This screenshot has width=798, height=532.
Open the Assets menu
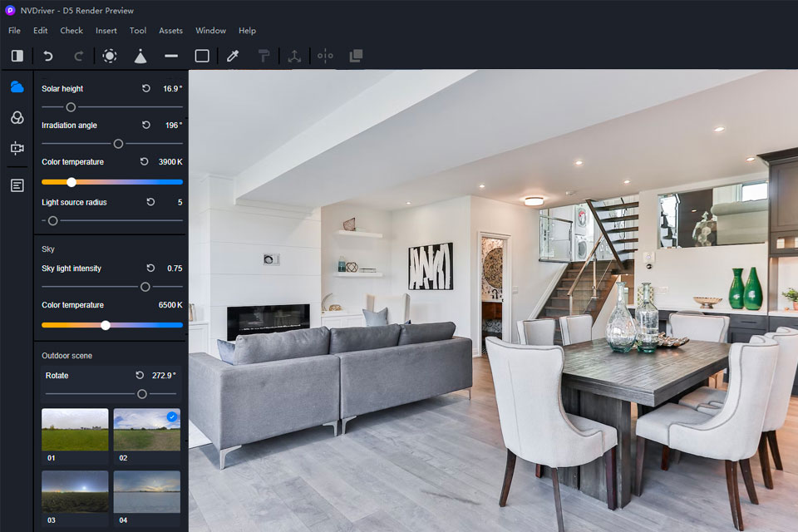coord(170,30)
